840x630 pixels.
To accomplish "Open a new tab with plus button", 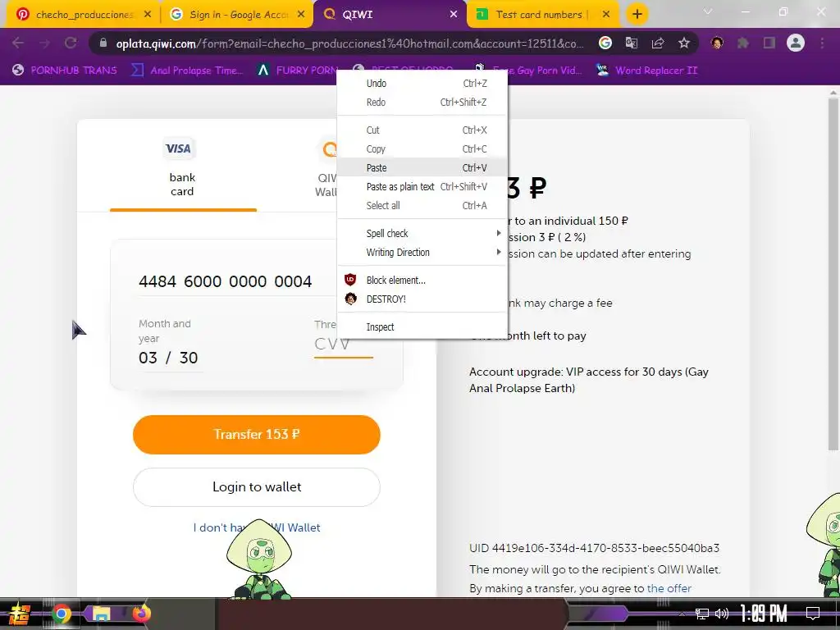I will [x=637, y=14].
